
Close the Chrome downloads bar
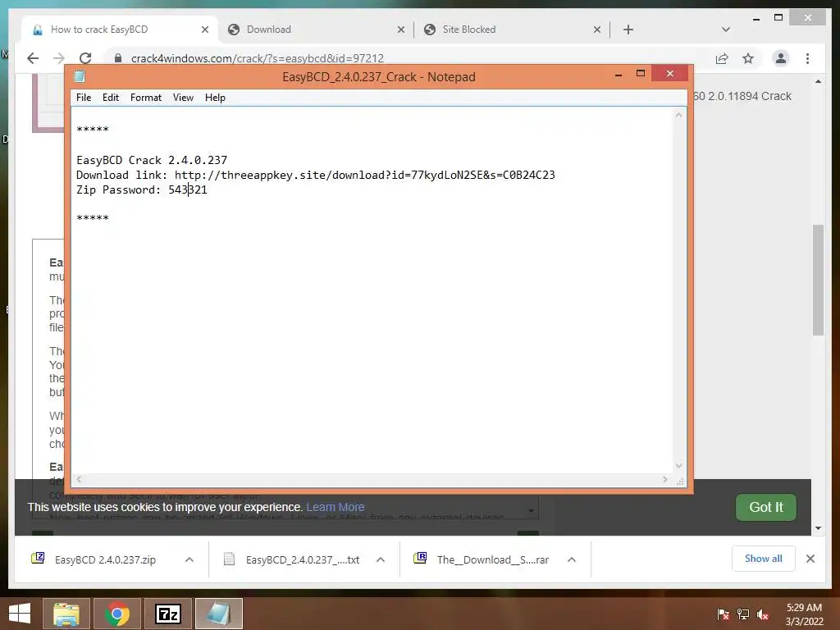point(810,559)
